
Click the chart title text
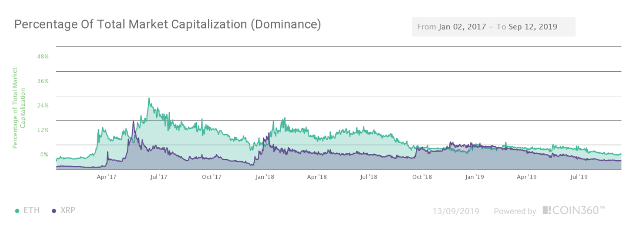[167, 24]
